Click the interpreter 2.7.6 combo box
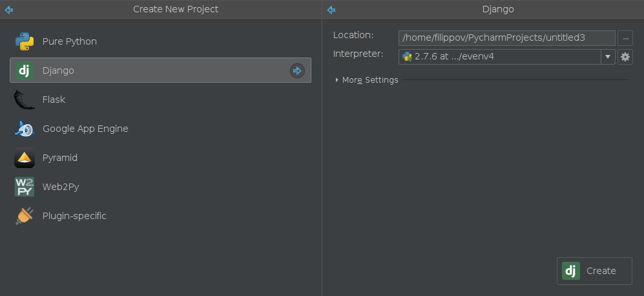The image size is (644, 296). 507,57
